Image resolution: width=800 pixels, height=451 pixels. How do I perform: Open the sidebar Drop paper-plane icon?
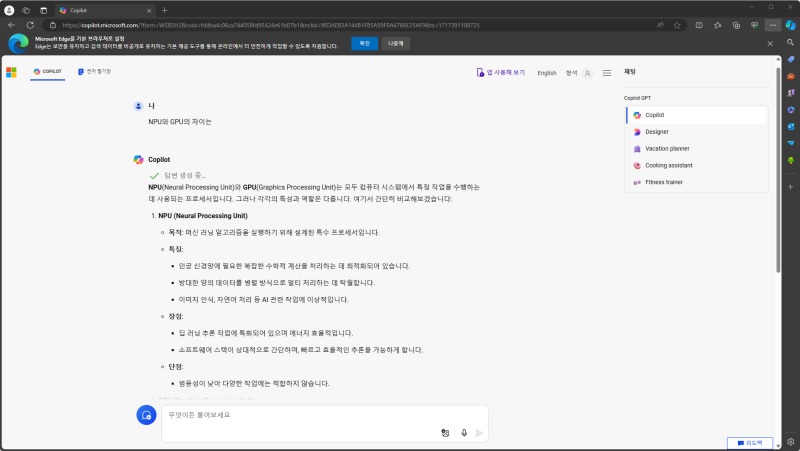tap(790, 143)
